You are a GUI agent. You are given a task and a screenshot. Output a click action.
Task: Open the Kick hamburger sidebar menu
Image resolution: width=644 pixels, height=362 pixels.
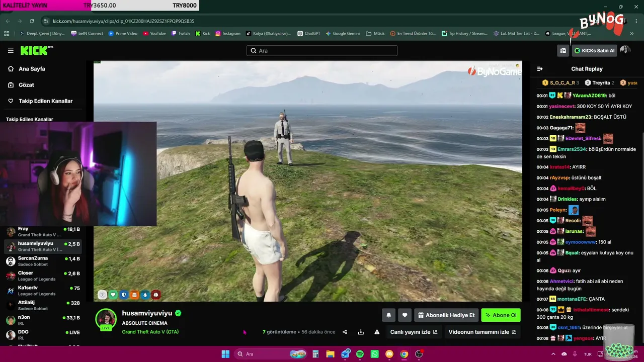11,51
